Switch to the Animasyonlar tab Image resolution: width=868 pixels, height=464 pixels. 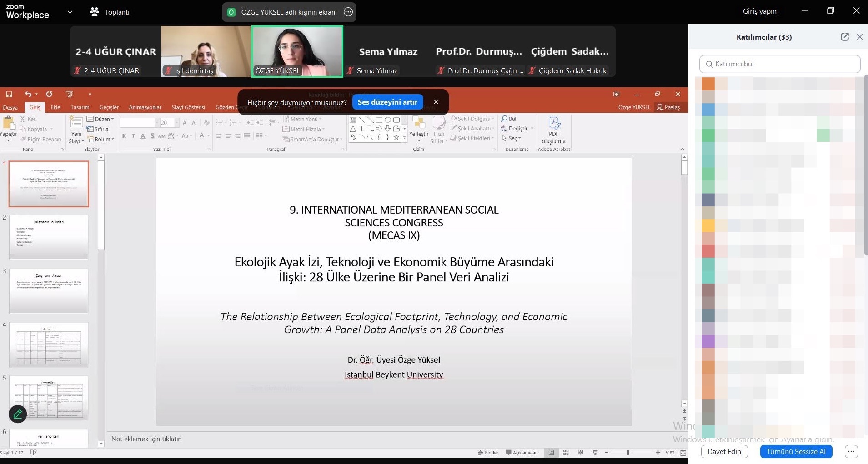coord(145,107)
